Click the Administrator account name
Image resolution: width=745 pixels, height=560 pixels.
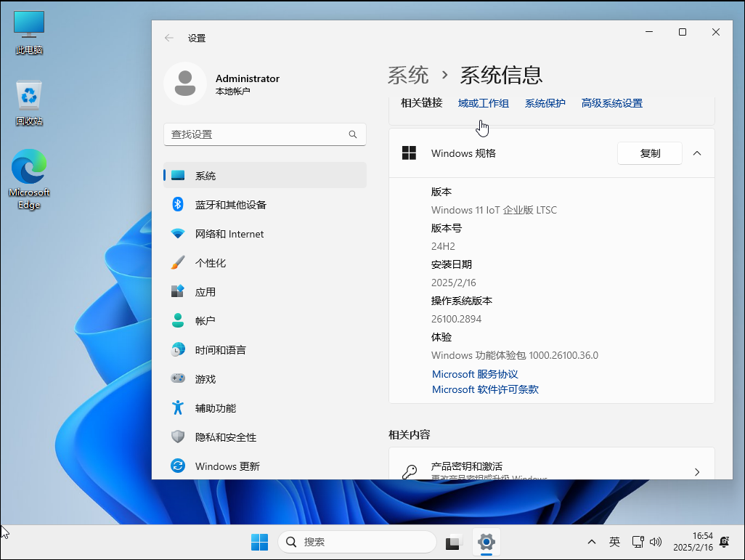(248, 78)
